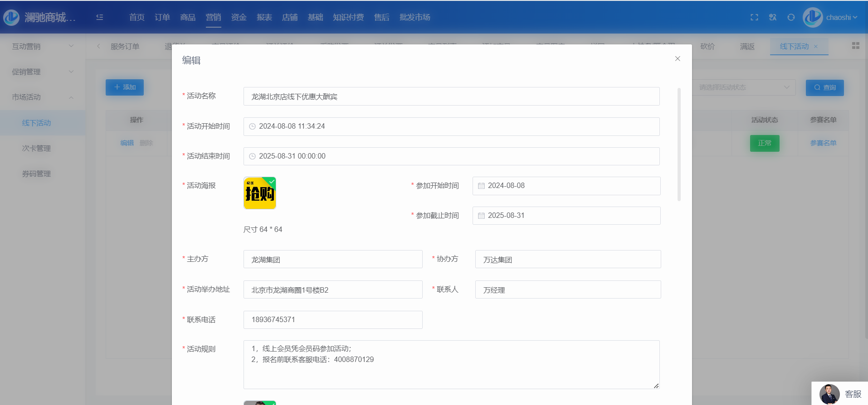The height and width of the screenshot is (405, 868).
Task: Click the 联系电话 input field
Action: click(332, 320)
